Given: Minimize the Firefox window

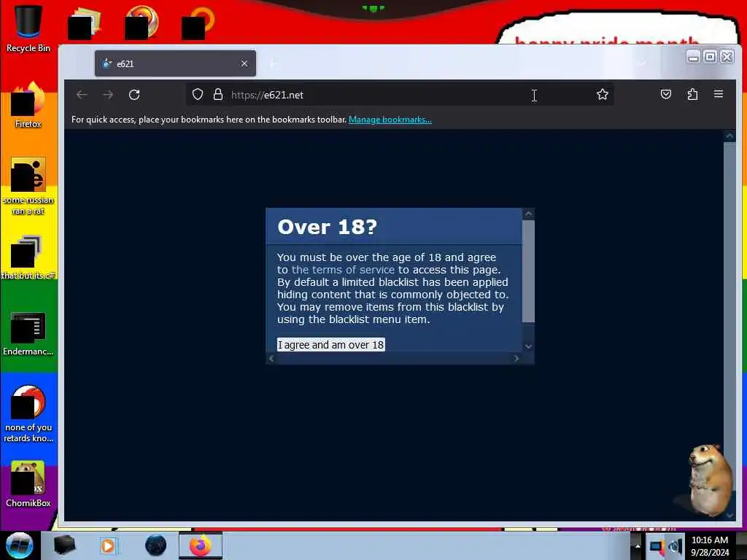Looking at the screenshot, I should click(x=694, y=57).
